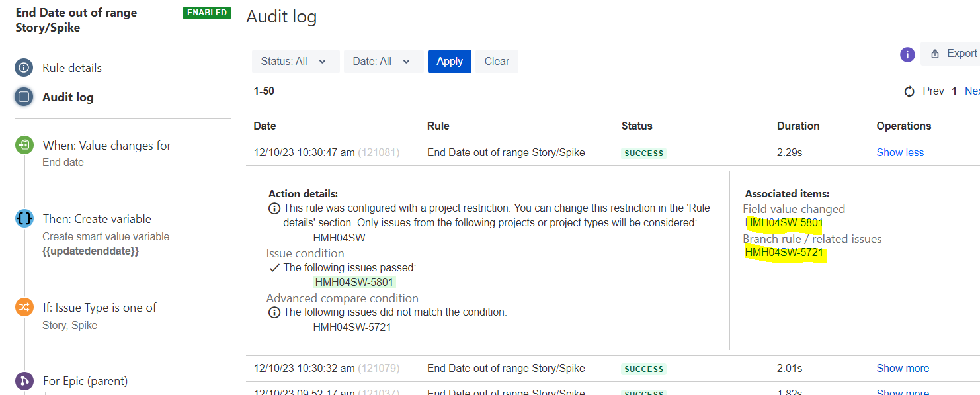Click the Export button
This screenshot has width=980, height=395.
tap(952, 54)
